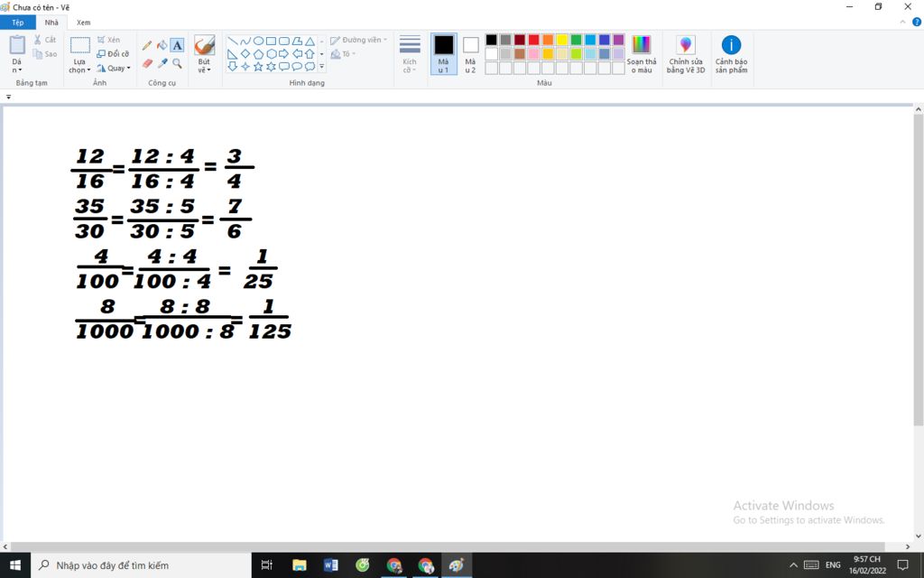
Task: Select the Pencil tool
Action: coord(147,45)
